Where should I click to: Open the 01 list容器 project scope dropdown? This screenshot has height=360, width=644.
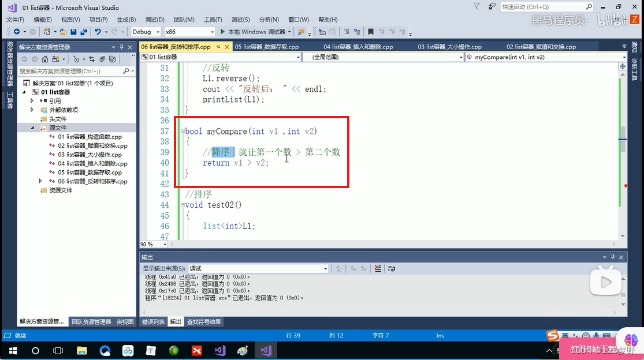tap(221, 57)
